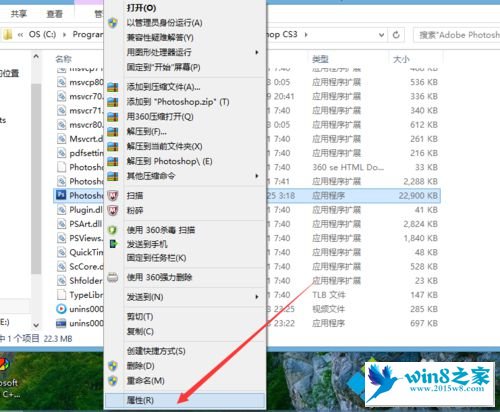Expand the 其他压缩命令 submenu arrow
This screenshot has width=500, height=412.
click(257, 176)
